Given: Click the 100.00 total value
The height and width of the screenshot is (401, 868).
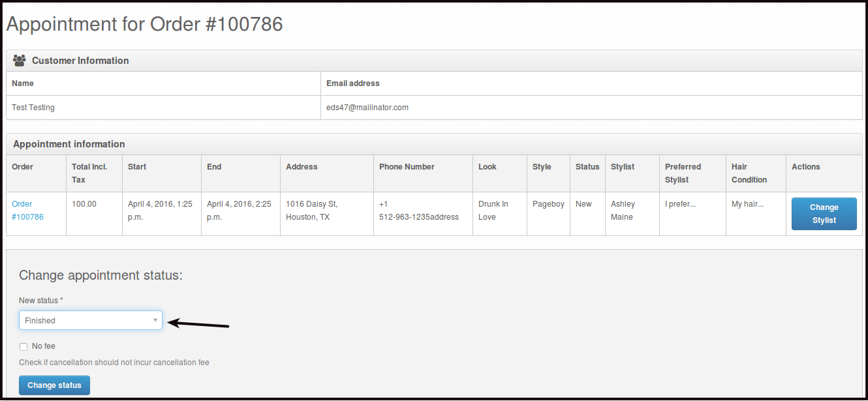Looking at the screenshot, I should (84, 204).
